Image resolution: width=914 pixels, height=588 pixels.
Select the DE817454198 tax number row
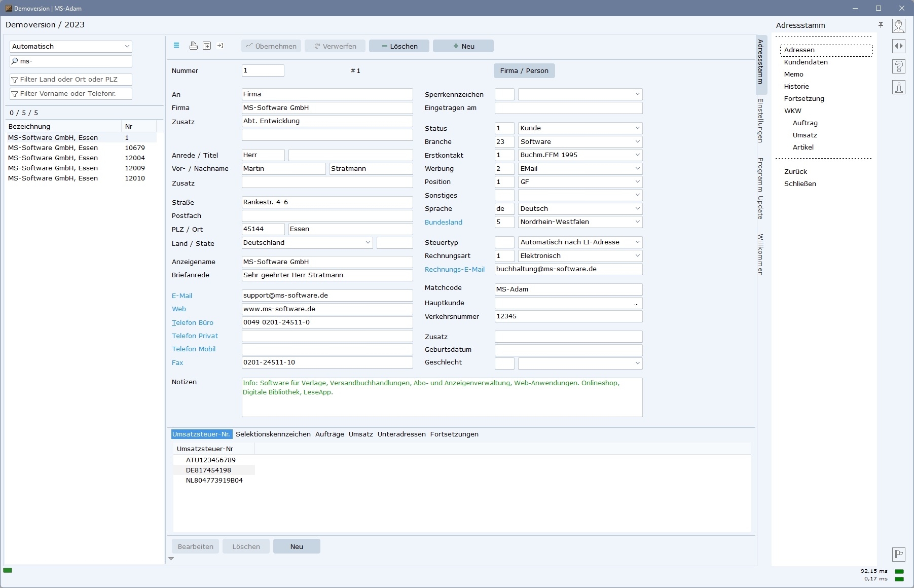(x=208, y=470)
